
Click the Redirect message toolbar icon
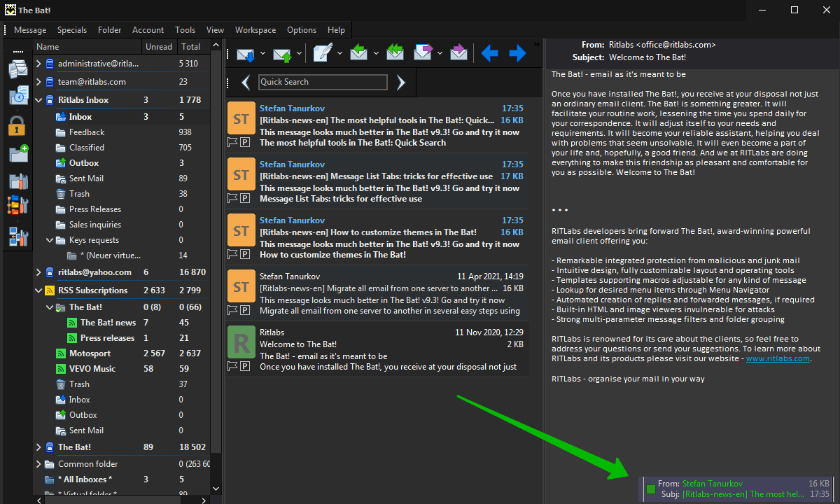pyautogui.click(x=458, y=53)
